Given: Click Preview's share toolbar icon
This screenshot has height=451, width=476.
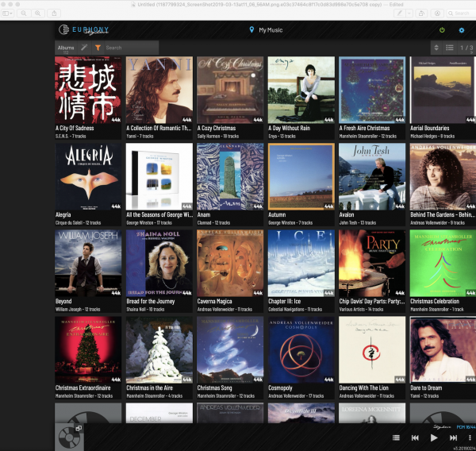Looking at the screenshot, I should coord(54,13).
